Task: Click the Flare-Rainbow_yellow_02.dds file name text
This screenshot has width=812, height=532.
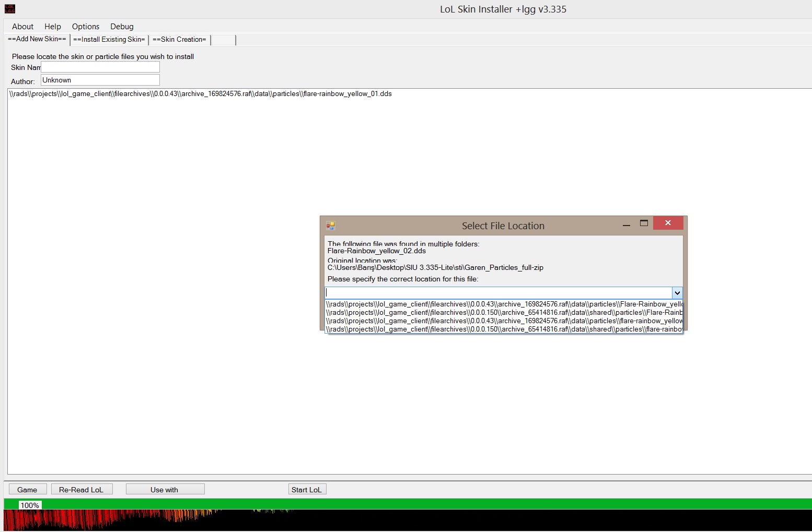Action: (377, 251)
